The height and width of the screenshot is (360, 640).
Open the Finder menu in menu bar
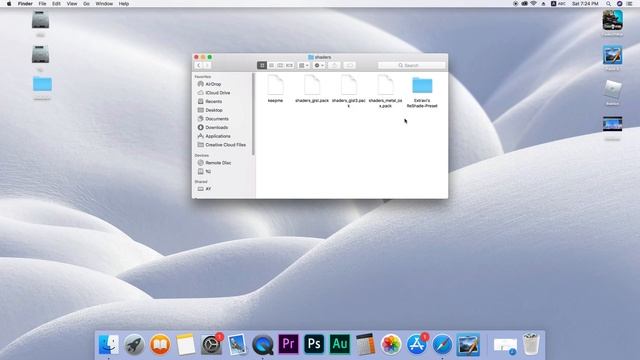click(25, 4)
